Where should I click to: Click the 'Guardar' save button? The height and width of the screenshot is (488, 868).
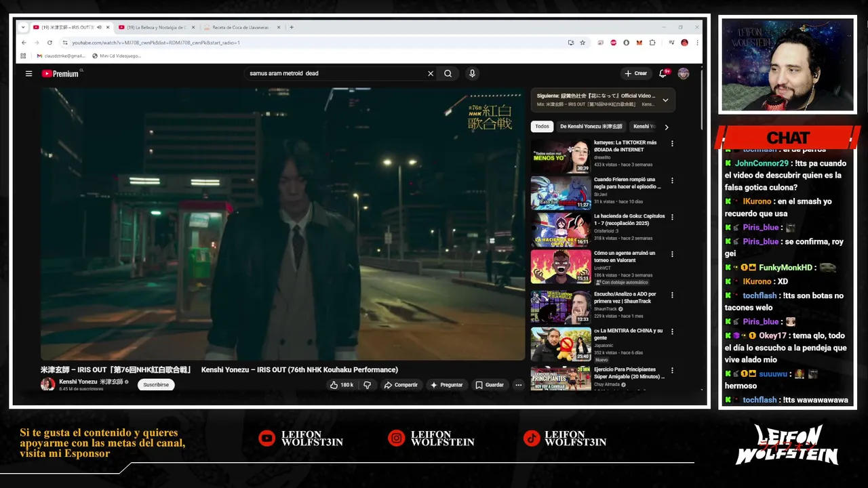click(490, 385)
